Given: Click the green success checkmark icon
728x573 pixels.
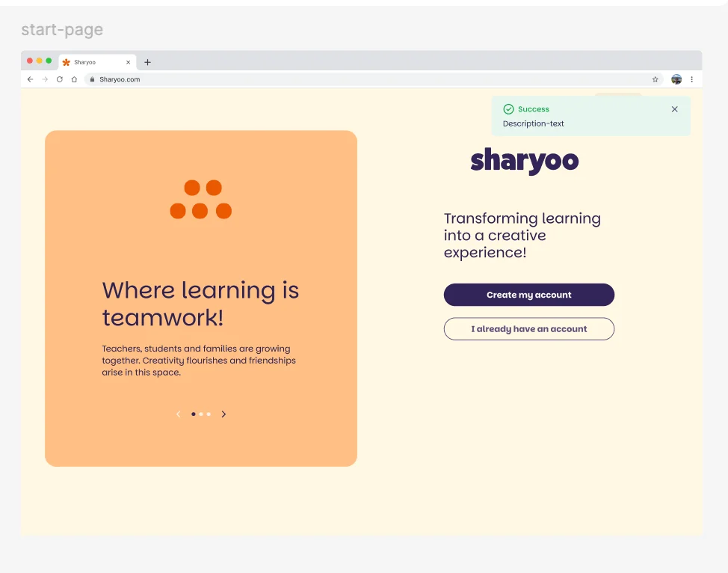Looking at the screenshot, I should pyautogui.click(x=508, y=109).
